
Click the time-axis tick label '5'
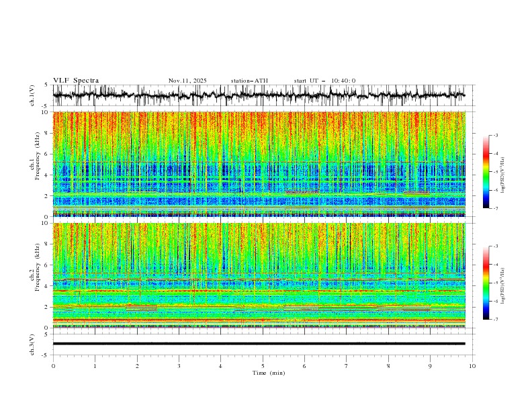(x=263, y=366)
